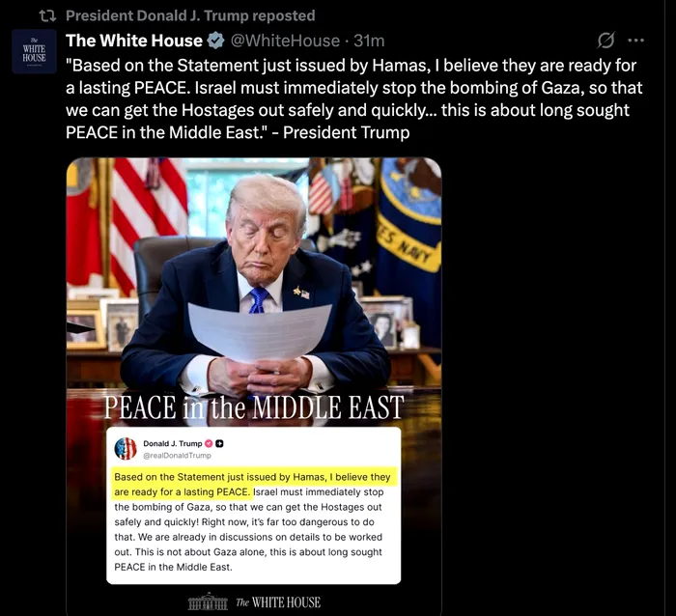The image size is (676, 616).
Task: Open the post via the 31m timestamp
Action: (x=369, y=41)
